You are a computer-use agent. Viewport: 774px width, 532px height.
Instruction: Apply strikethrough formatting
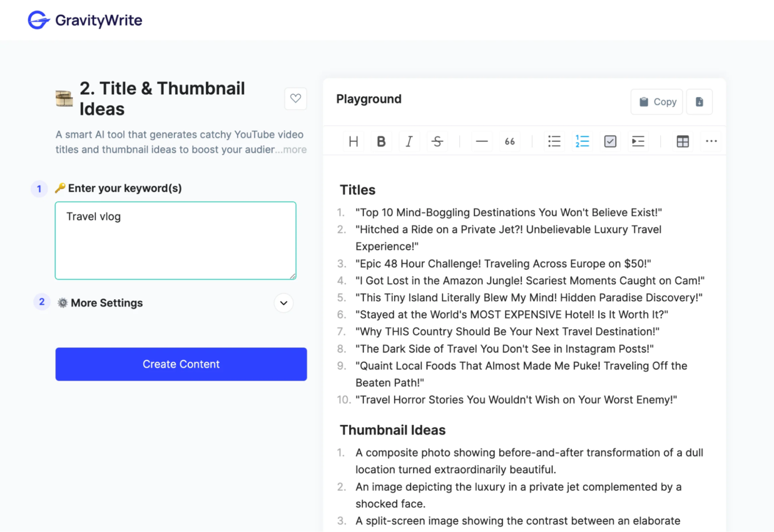pos(437,141)
